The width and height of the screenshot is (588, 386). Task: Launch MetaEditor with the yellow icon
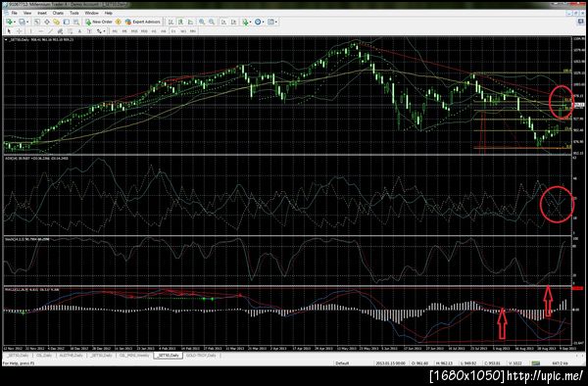coord(119,22)
